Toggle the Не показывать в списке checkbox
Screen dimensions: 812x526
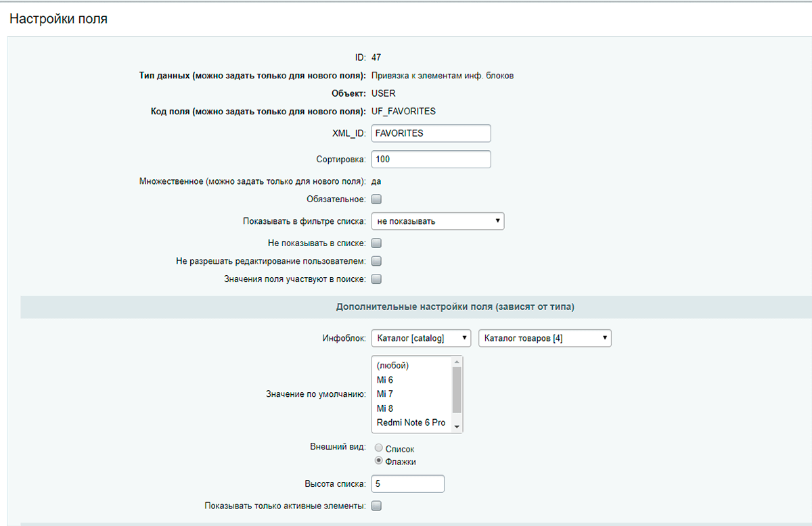377,243
